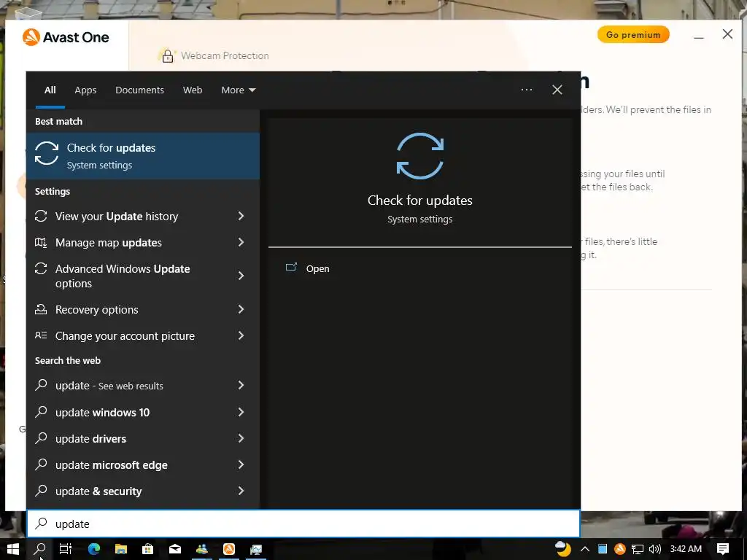This screenshot has height=560, width=747.
Task: Open the Windows Start menu
Action: click(13, 549)
